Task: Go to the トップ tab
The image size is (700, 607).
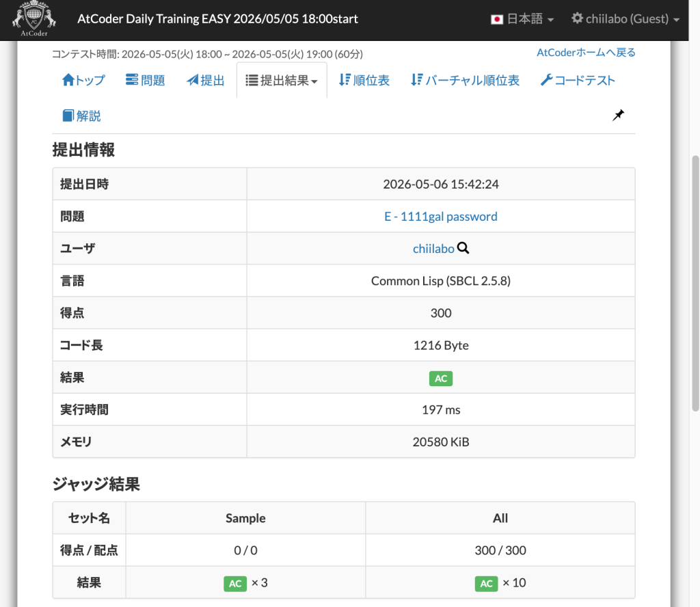Action: (x=83, y=81)
